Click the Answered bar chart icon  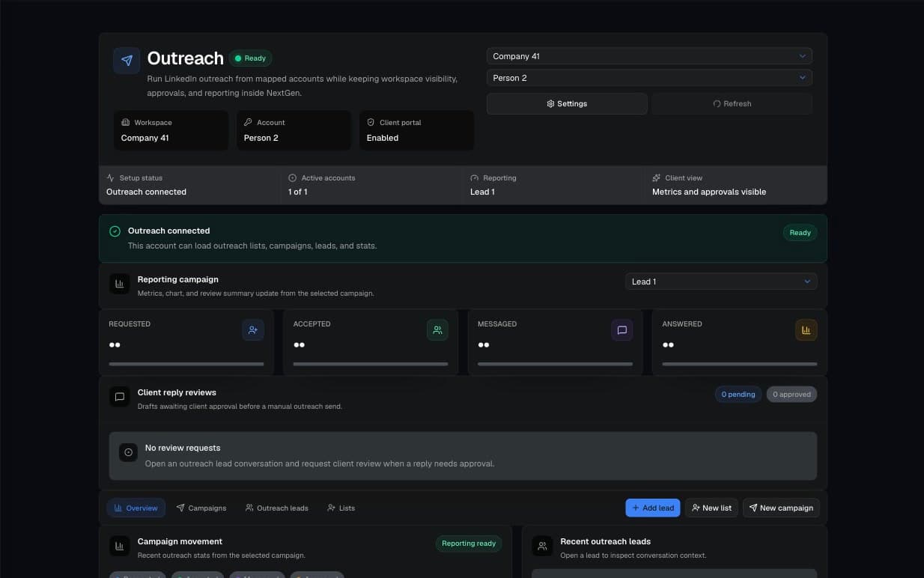[806, 330]
